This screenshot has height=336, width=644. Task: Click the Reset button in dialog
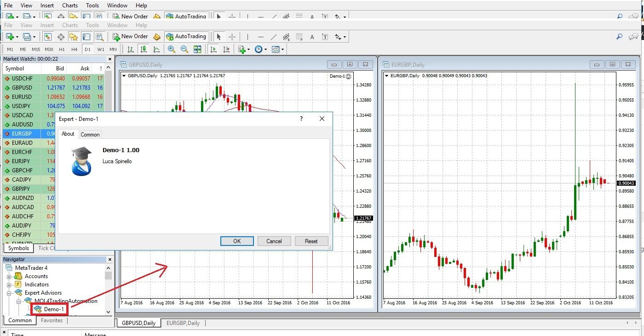(311, 241)
